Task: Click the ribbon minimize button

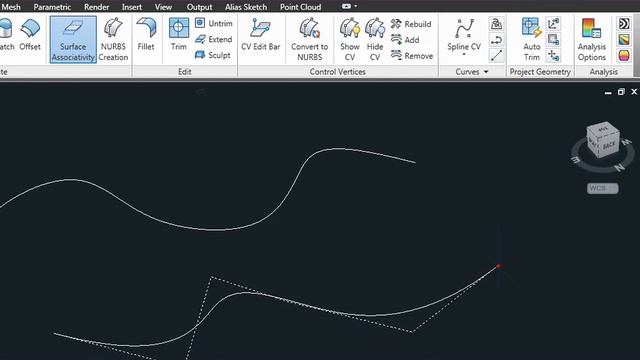Action: pos(347,6)
